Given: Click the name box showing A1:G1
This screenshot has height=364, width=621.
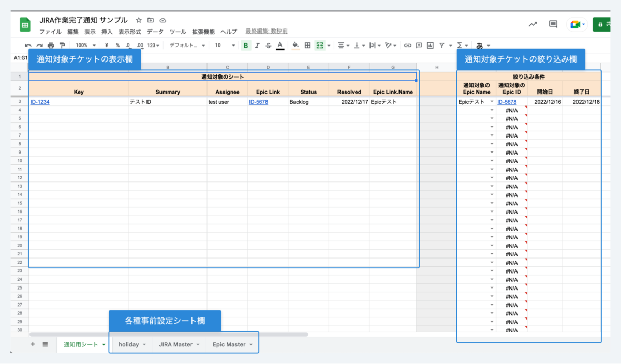Looking at the screenshot, I should pos(21,58).
